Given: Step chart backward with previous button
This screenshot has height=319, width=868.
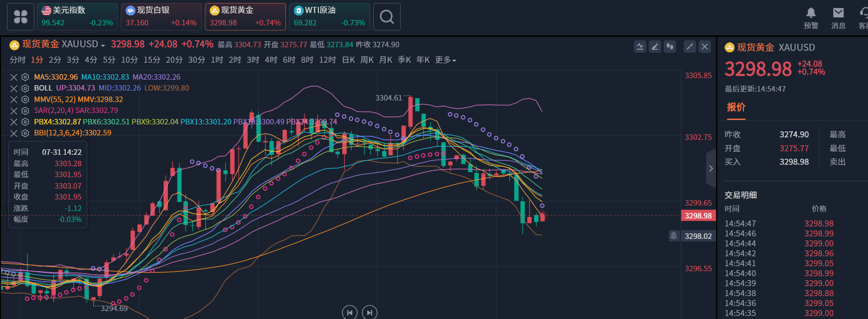Looking at the screenshot, I should coord(350,313).
